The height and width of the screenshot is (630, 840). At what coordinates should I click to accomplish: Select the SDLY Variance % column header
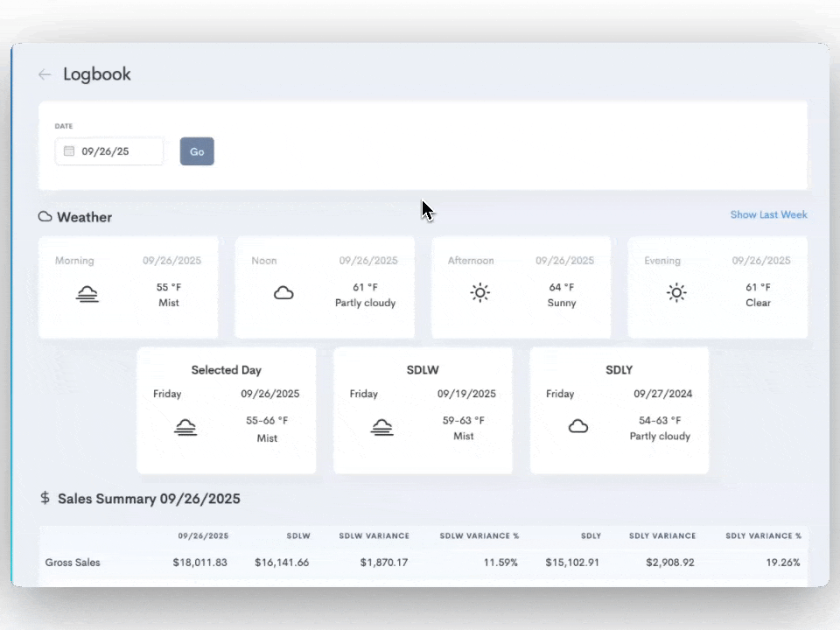point(763,535)
